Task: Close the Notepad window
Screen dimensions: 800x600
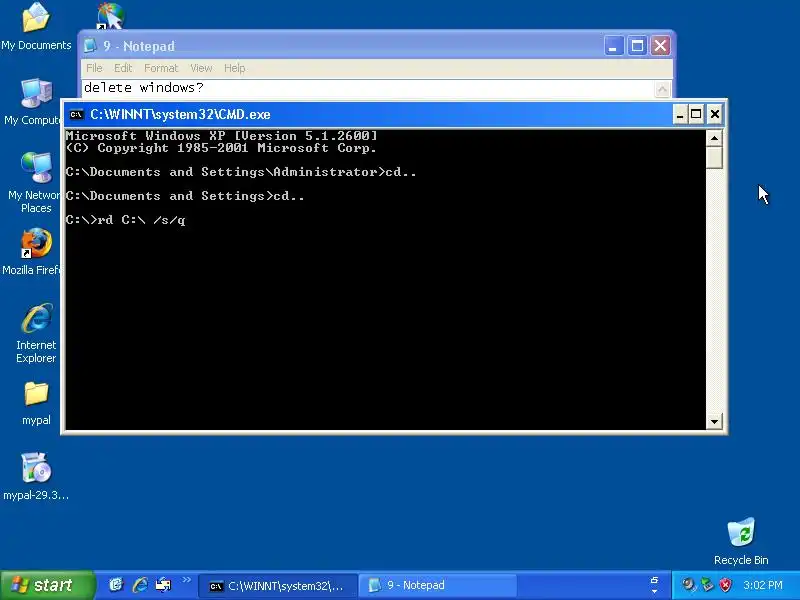Action: point(660,46)
